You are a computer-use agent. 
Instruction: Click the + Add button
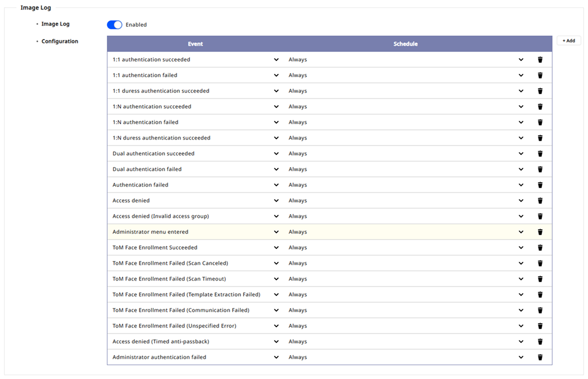(x=568, y=41)
